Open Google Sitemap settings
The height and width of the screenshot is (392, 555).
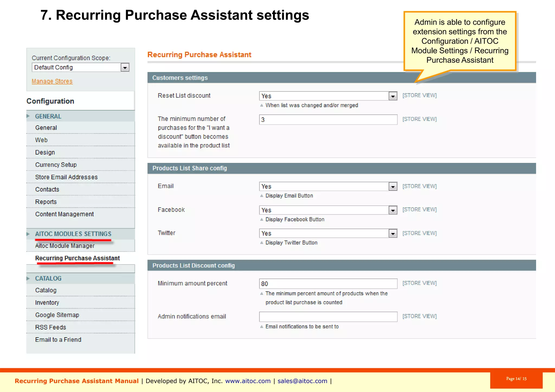pos(57,315)
